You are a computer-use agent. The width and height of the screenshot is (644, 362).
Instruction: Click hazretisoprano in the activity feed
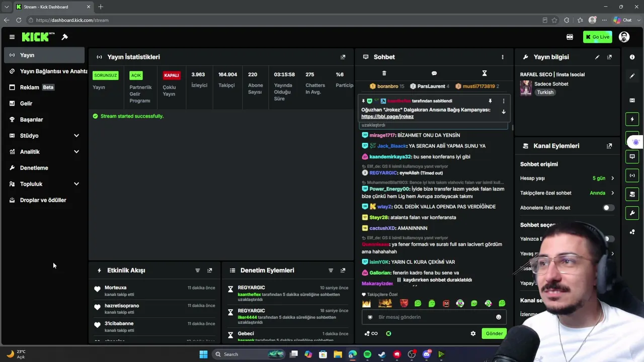(x=122, y=306)
